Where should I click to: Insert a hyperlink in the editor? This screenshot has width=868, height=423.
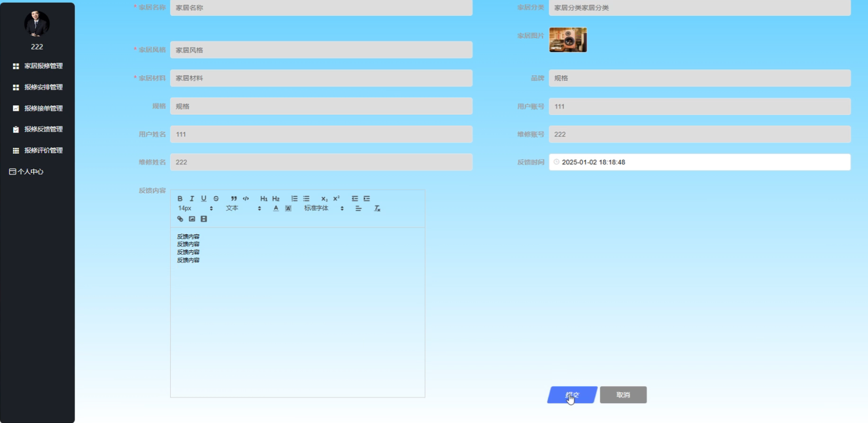180,219
